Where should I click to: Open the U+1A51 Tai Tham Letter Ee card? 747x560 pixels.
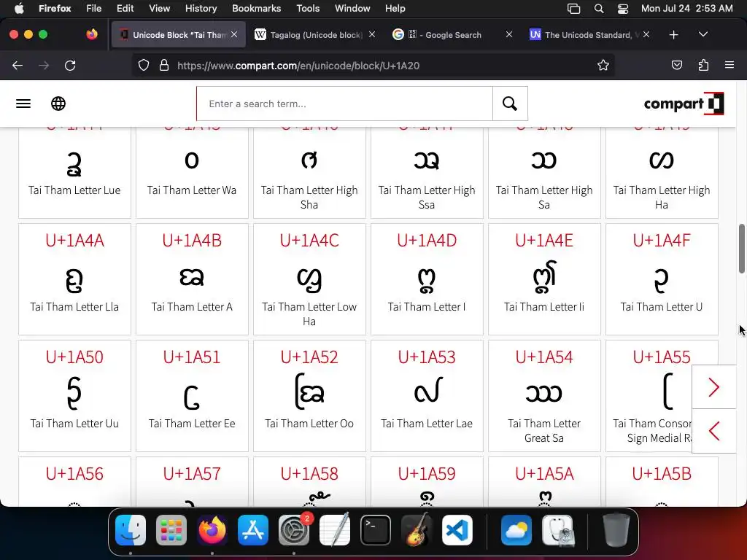tap(192, 396)
